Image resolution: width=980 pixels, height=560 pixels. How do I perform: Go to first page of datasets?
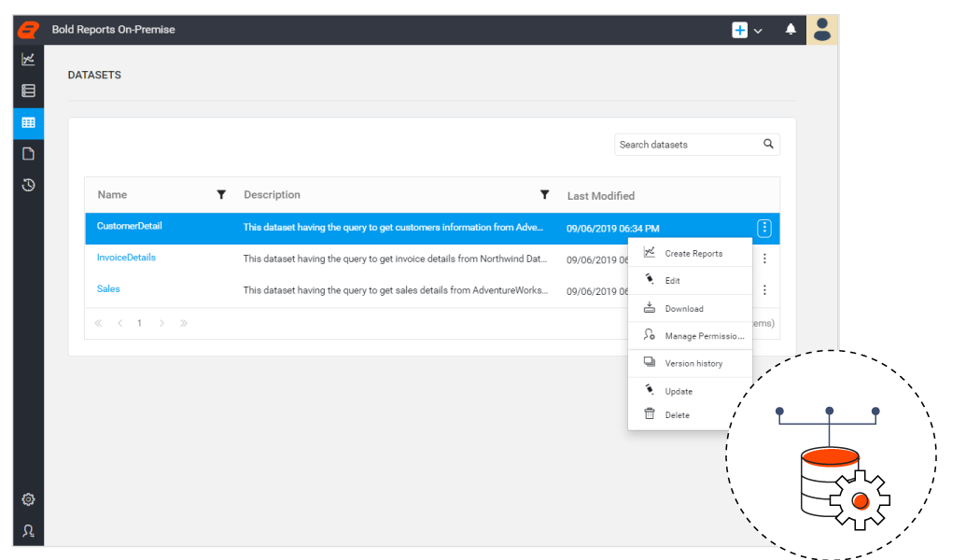click(98, 323)
